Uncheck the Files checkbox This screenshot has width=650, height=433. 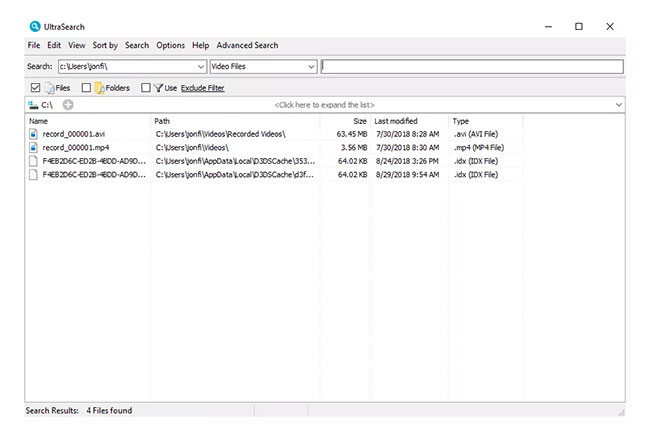(36, 88)
